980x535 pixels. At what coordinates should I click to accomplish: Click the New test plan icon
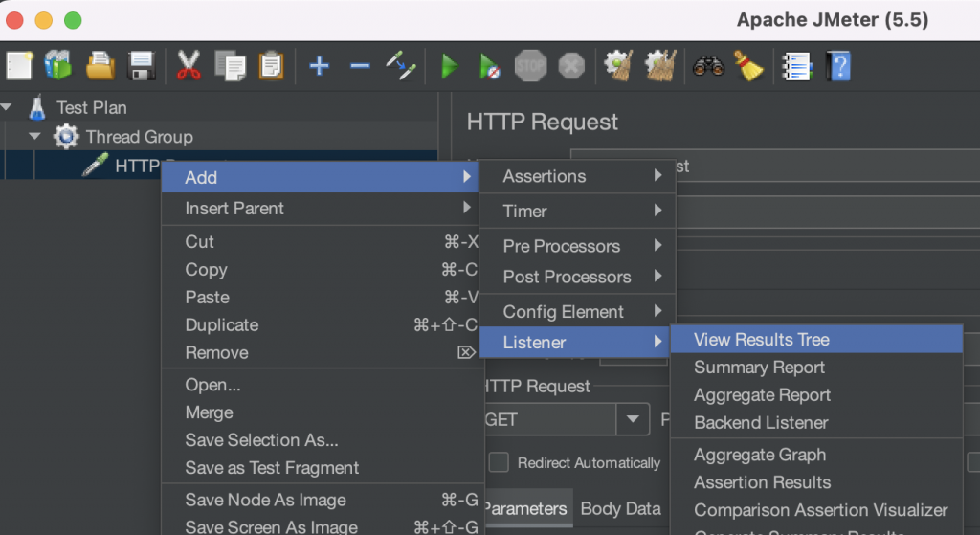pyautogui.click(x=19, y=66)
